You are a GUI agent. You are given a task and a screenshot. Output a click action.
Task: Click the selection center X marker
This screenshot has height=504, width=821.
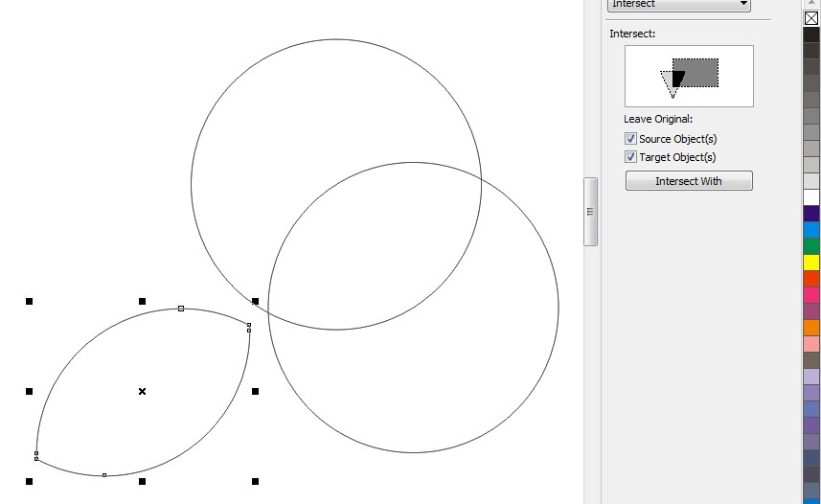[142, 391]
